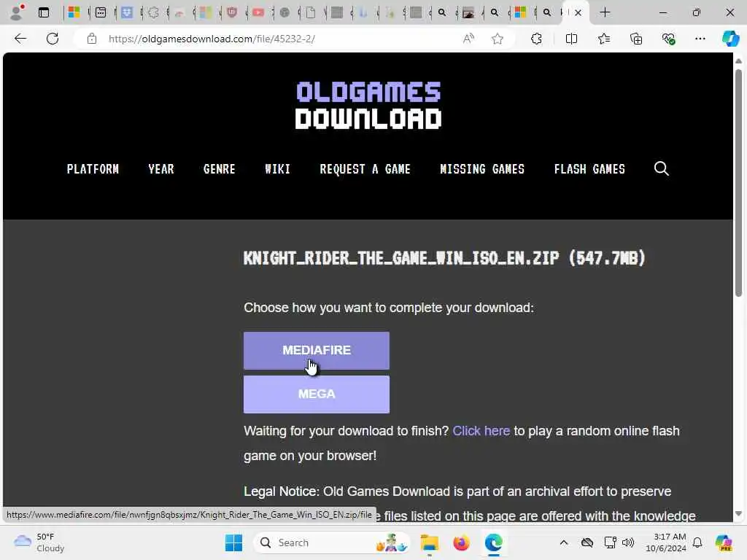This screenshot has height=560, width=747.
Task: Switch to the first Microsoft-logo tab
Action: 74,13
